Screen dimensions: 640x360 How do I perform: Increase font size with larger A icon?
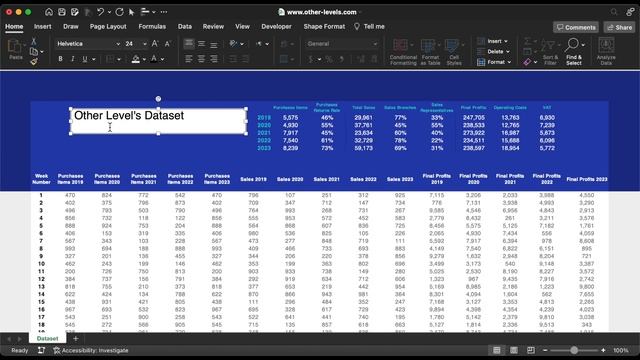click(155, 44)
